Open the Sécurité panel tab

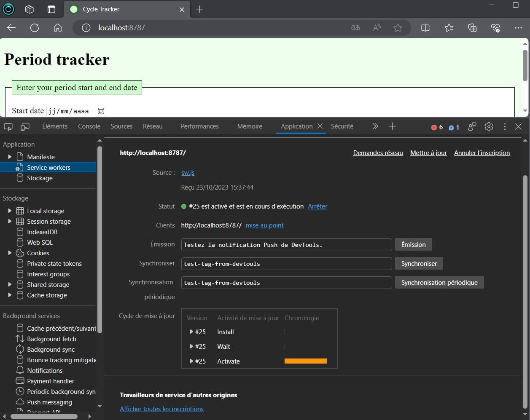point(342,126)
